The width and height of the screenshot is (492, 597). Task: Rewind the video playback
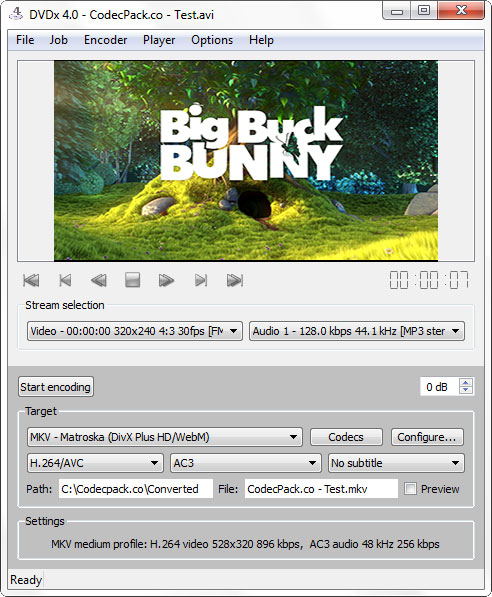99,280
